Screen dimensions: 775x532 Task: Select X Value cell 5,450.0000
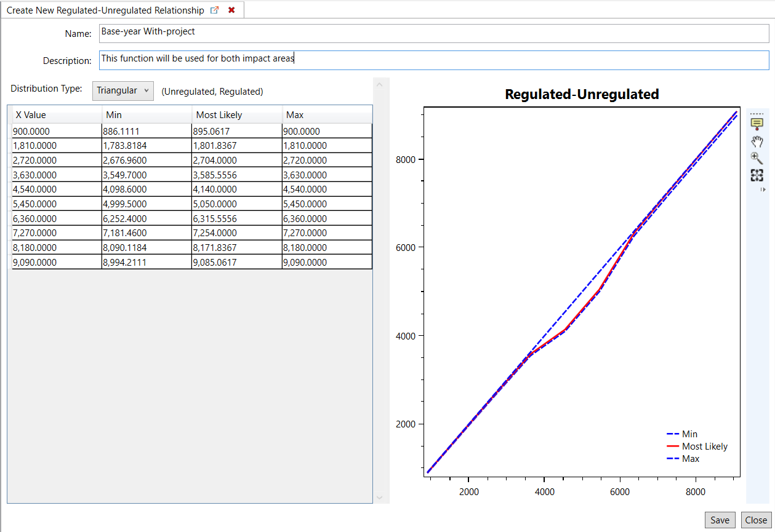click(x=57, y=204)
